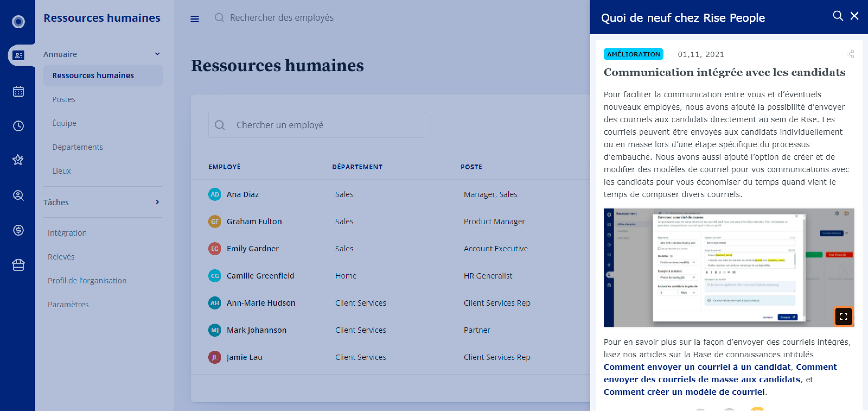Sort by the DÉPARTEMENT column header

(357, 167)
